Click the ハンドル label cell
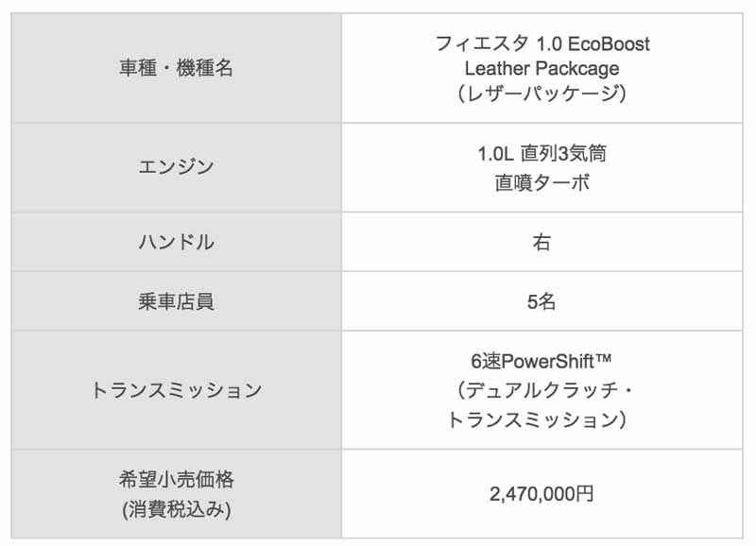Screen dimensions: 756x546 click(x=177, y=242)
